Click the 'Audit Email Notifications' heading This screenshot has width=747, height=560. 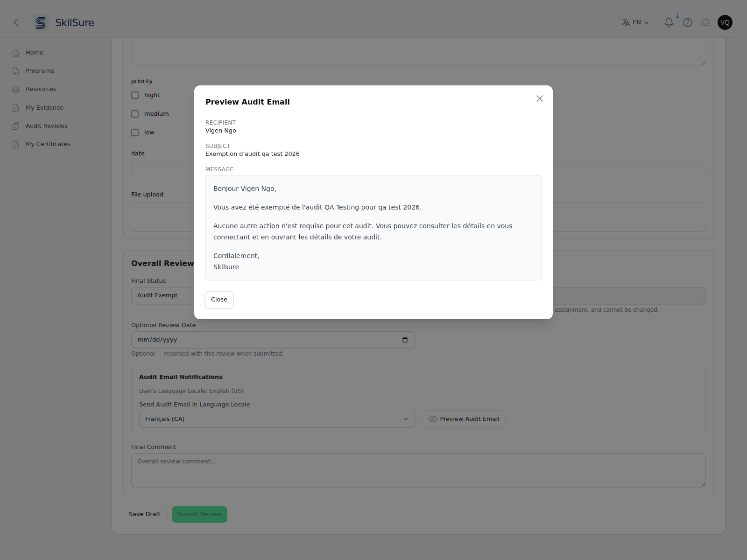pyautogui.click(x=181, y=377)
